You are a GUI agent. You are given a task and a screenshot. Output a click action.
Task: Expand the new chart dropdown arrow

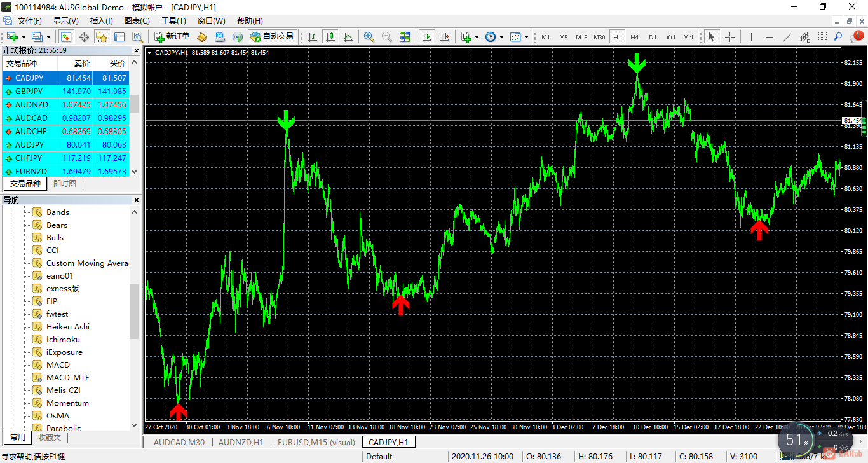(x=23, y=37)
